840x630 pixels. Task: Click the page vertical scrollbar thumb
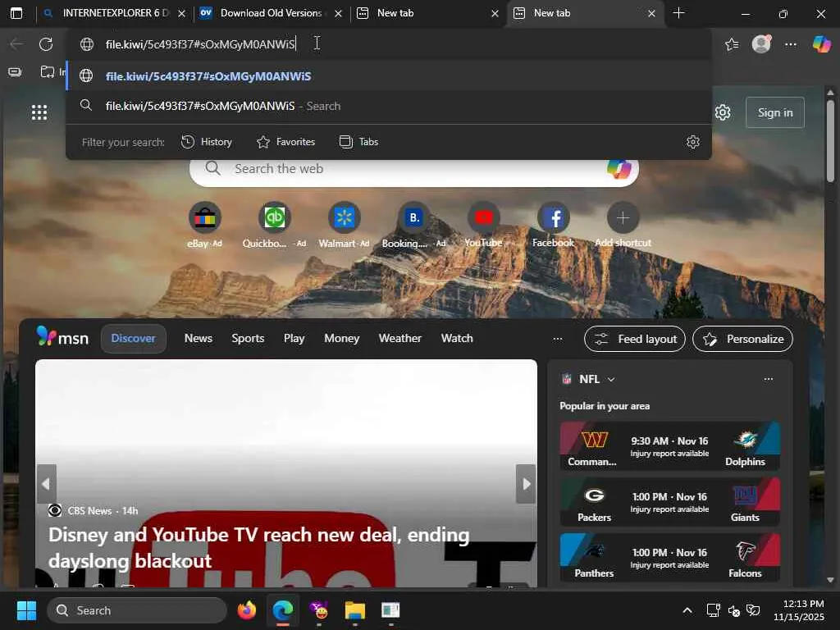click(830, 141)
